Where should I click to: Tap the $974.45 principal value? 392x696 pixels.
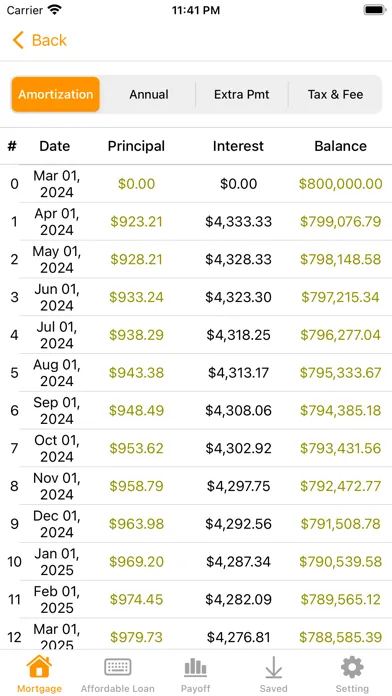click(136, 599)
